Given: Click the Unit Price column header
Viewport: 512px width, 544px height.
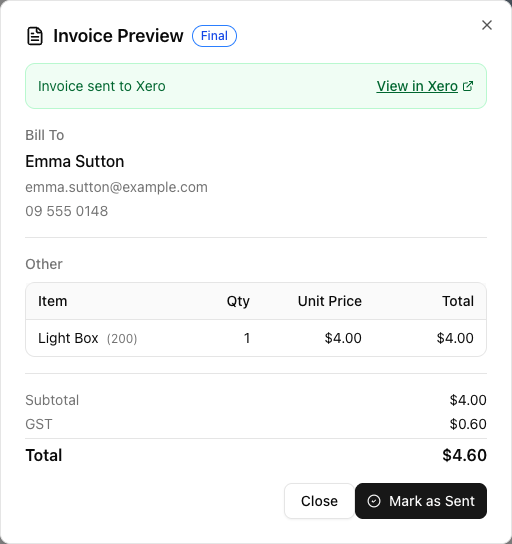Looking at the screenshot, I should point(330,301).
